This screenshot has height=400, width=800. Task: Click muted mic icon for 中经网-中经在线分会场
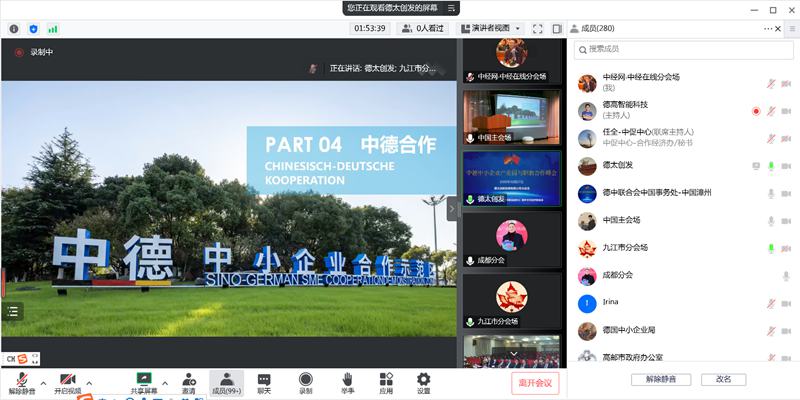(771, 84)
